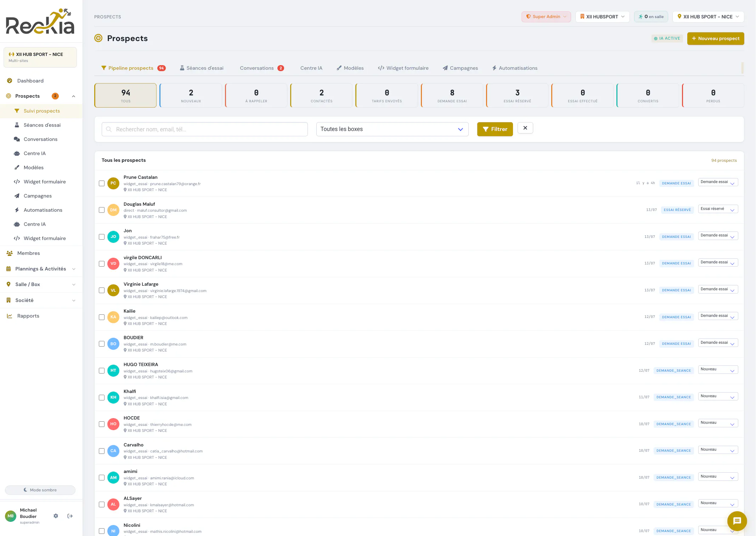Click the XII HUB SPORT – NICE Multi-sites sidebar card
The height and width of the screenshot is (536, 756).
pos(40,57)
